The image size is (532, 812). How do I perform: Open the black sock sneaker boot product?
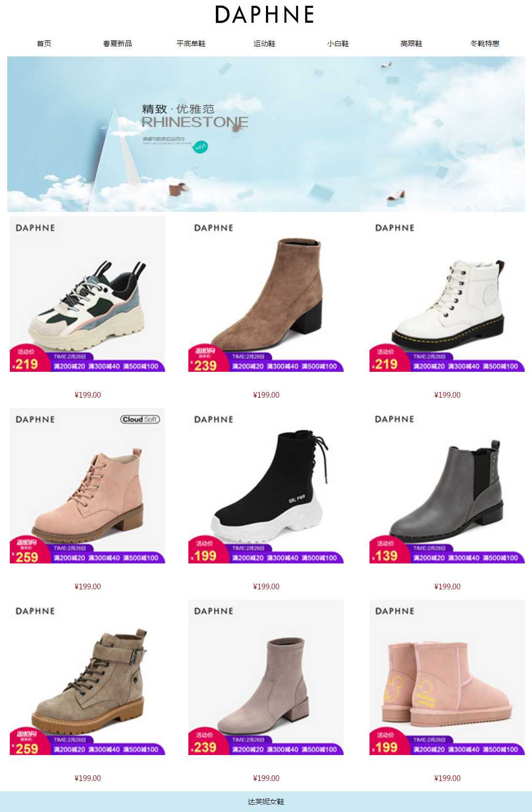pyautogui.click(x=266, y=486)
